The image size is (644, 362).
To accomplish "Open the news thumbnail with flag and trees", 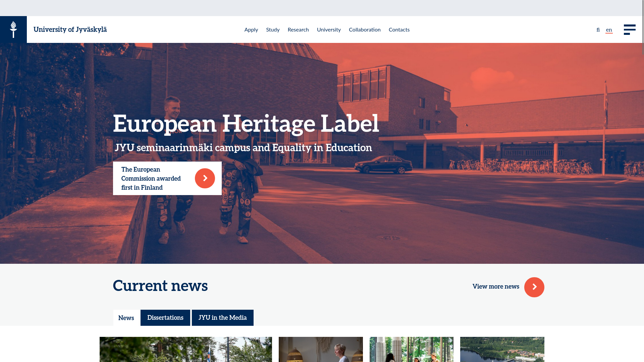I will pyautogui.click(x=186, y=349).
